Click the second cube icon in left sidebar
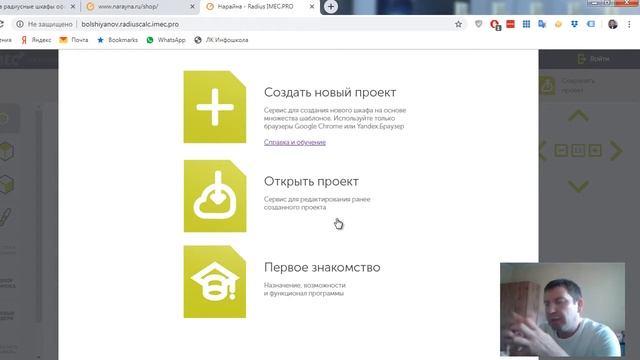This screenshot has width=640, height=360. [7, 184]
